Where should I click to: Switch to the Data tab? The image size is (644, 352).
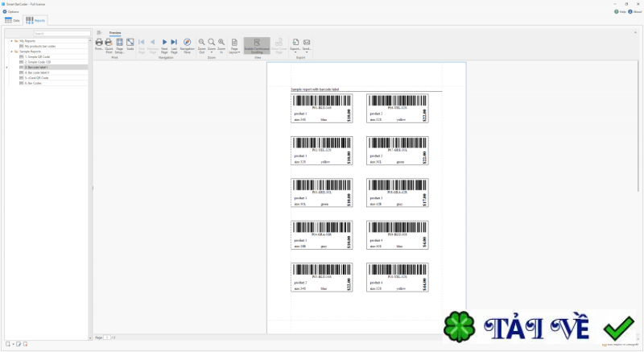coord(12,20)
